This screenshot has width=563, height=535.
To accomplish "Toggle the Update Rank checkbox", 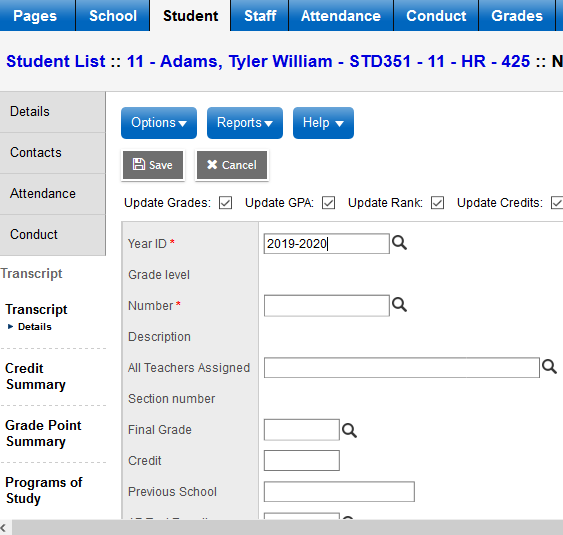I will (x=437, y=203).
